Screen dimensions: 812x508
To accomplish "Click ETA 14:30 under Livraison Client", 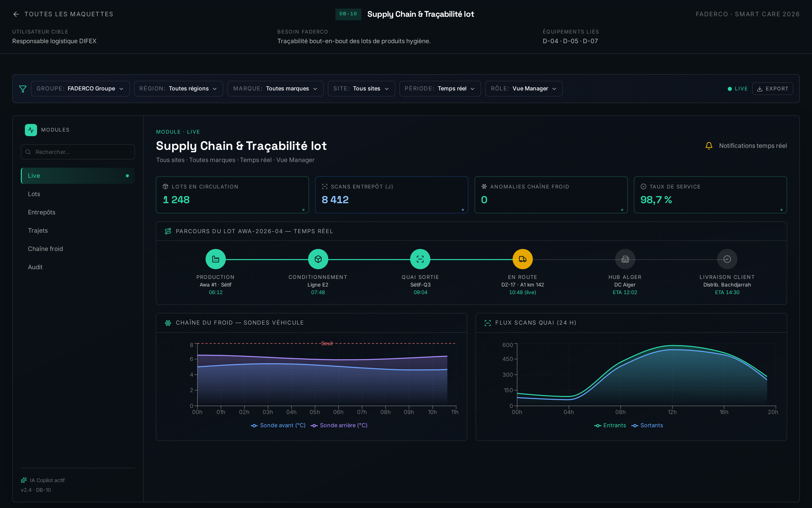I will pyautogui.click(x=727, y=292).
